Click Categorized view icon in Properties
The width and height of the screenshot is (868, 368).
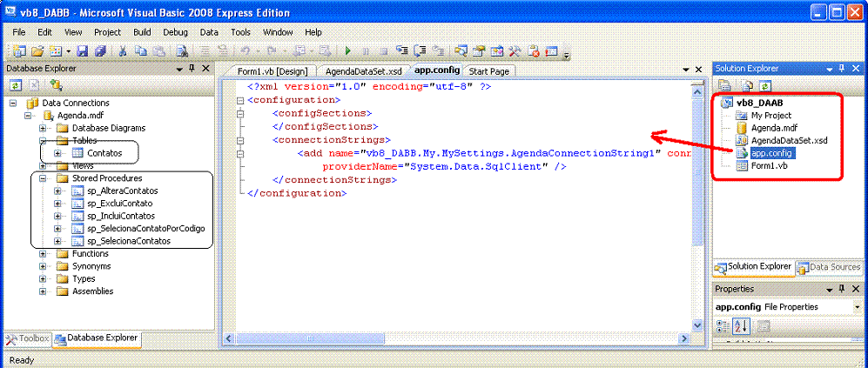click(723, 325)
